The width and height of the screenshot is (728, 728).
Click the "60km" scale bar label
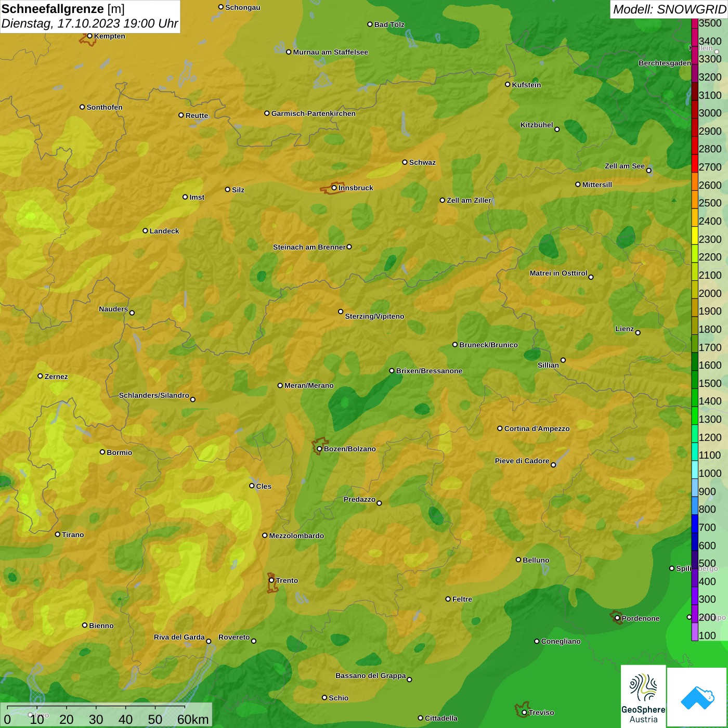click(193, 719)
